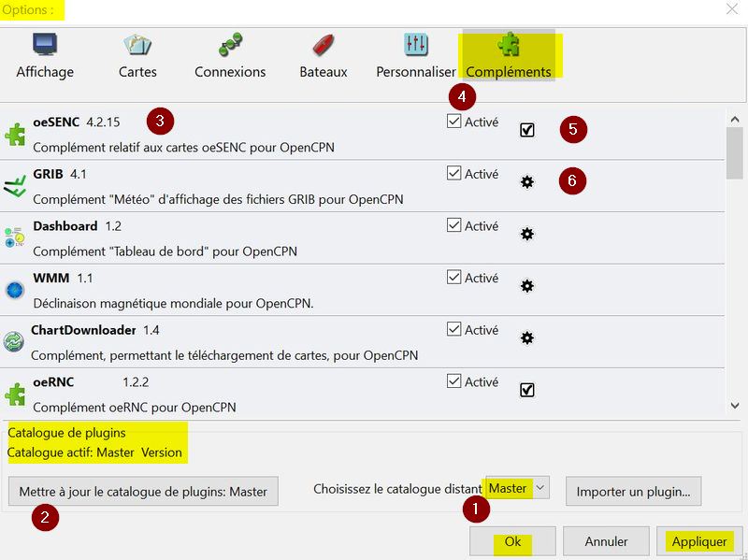Switch to the Compléments tab
The image size is (748, 560).
click(x=509, y=56)
